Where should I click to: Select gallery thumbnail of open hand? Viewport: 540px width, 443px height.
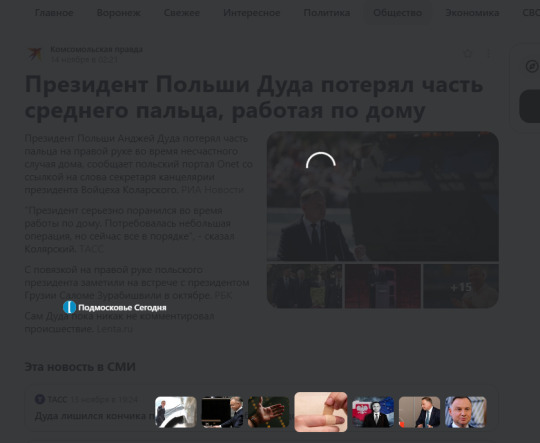click(x=269, y=412)
